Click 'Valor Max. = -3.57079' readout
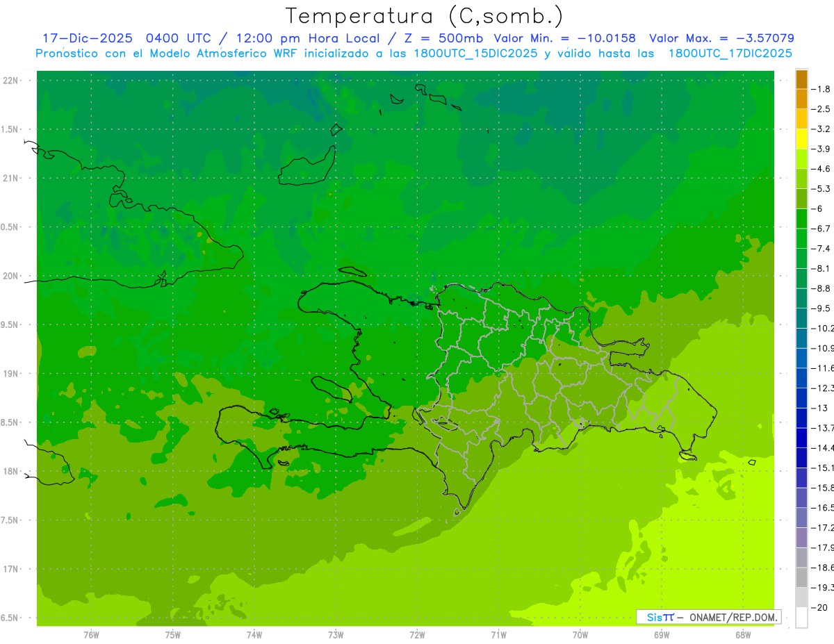This screenshot has width=834, height=644. click(x=721, y=38)
